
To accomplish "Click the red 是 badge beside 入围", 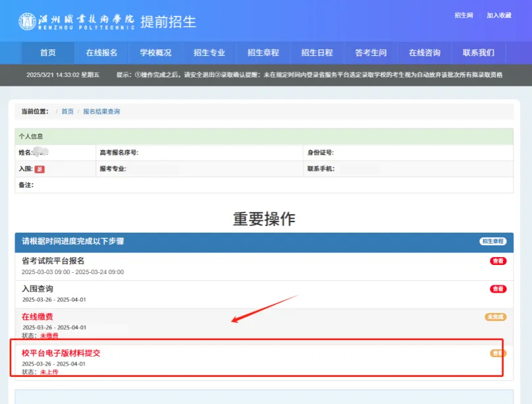I will coord(40,169).
